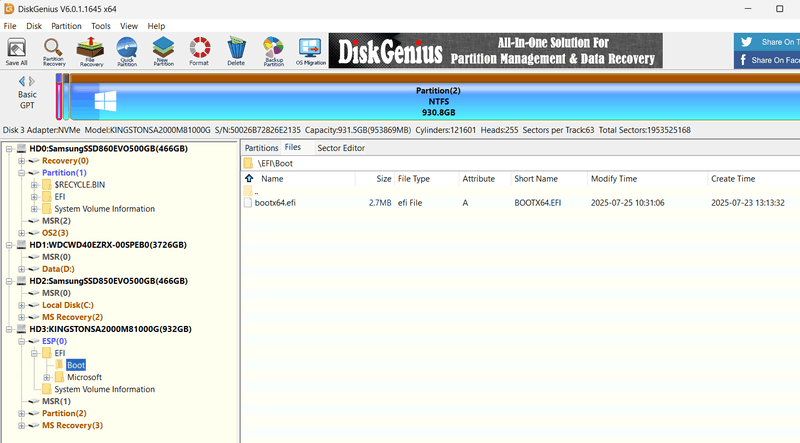
Task: Select the bootx64.efi file
Action: coord(275,203)
